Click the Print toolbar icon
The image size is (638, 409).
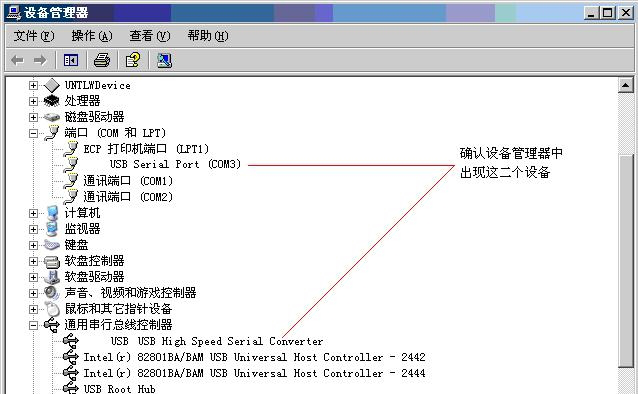coord(102,61)
